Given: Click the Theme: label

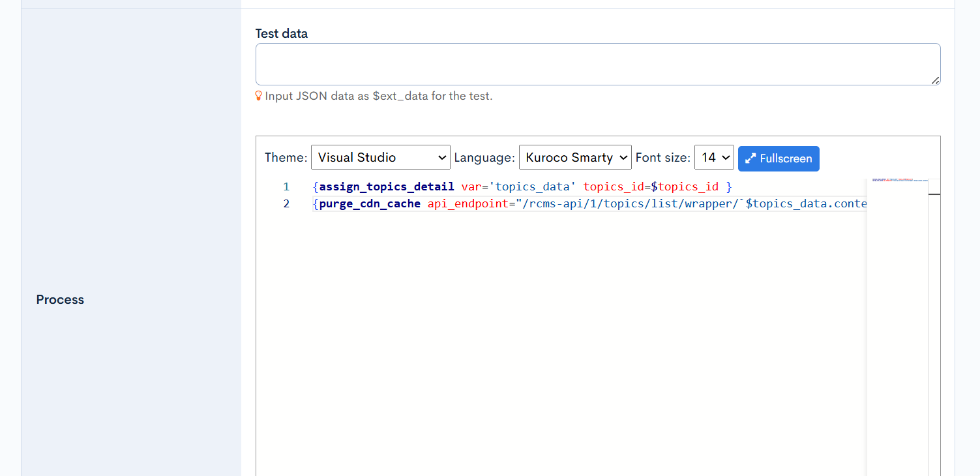Looking at the screenshot, I should pyautogui.click(x=286, y=157).
